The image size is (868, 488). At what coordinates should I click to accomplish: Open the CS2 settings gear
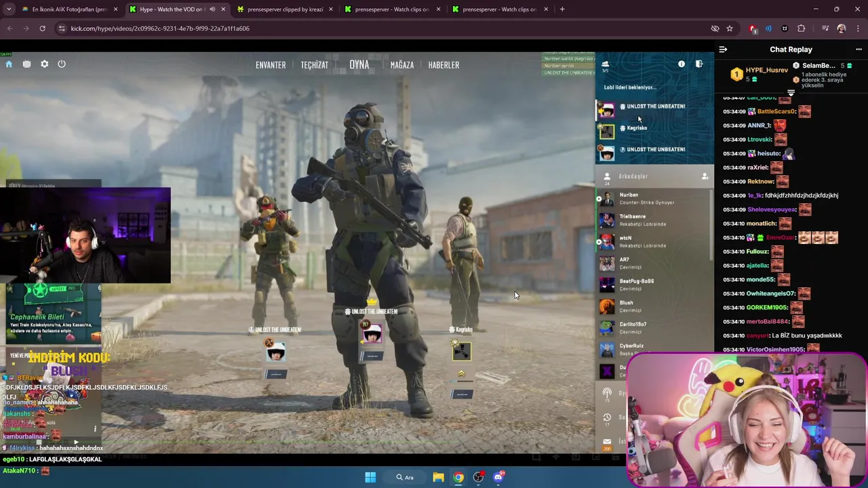point(44,64)
